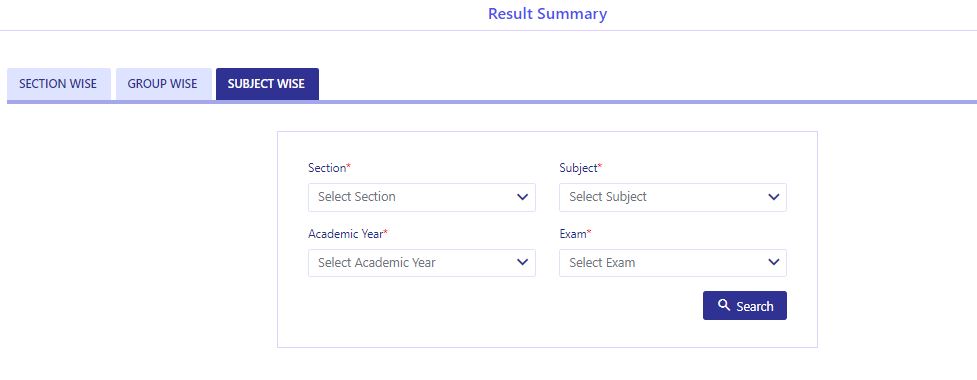Click the Search button
The image size is (977, 380).
(745, 305)
